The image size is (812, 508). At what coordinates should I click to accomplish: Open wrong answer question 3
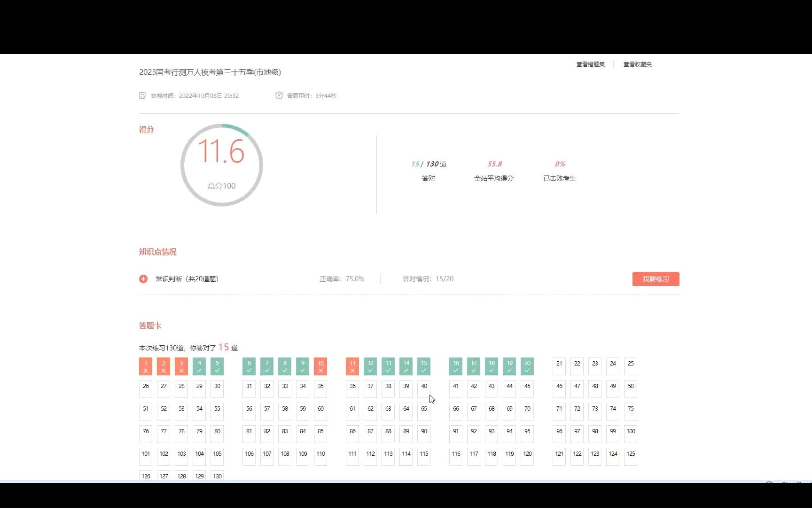(x=181, y=366)
